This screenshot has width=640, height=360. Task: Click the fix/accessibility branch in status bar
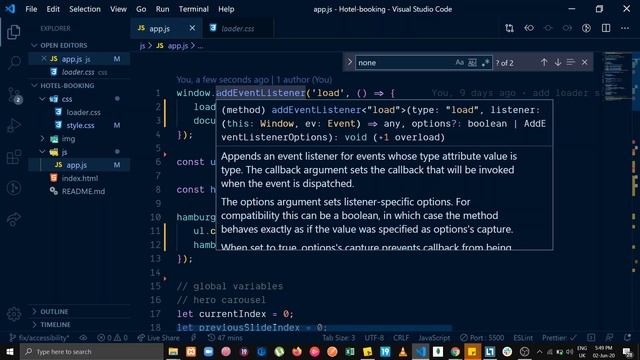point(39,338)
